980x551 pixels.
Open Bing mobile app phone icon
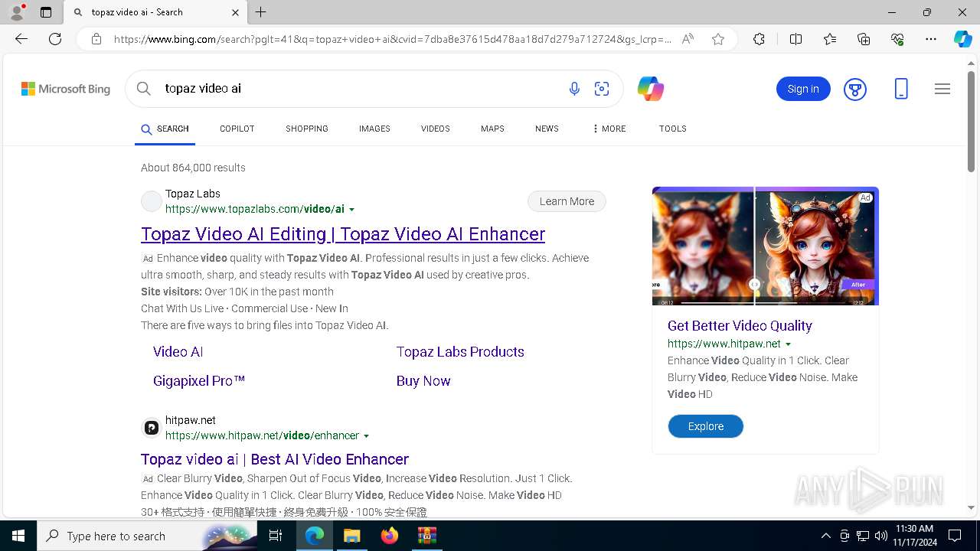click(901, 89)
